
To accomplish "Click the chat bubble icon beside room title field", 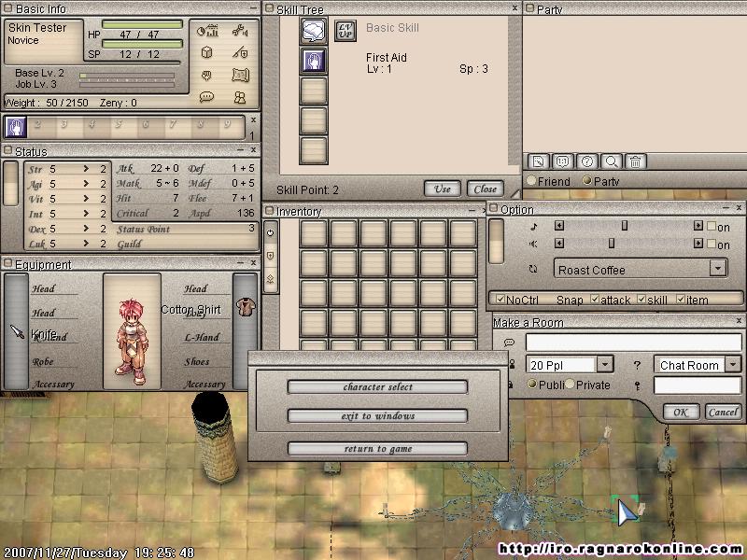I will click(509, 343).
